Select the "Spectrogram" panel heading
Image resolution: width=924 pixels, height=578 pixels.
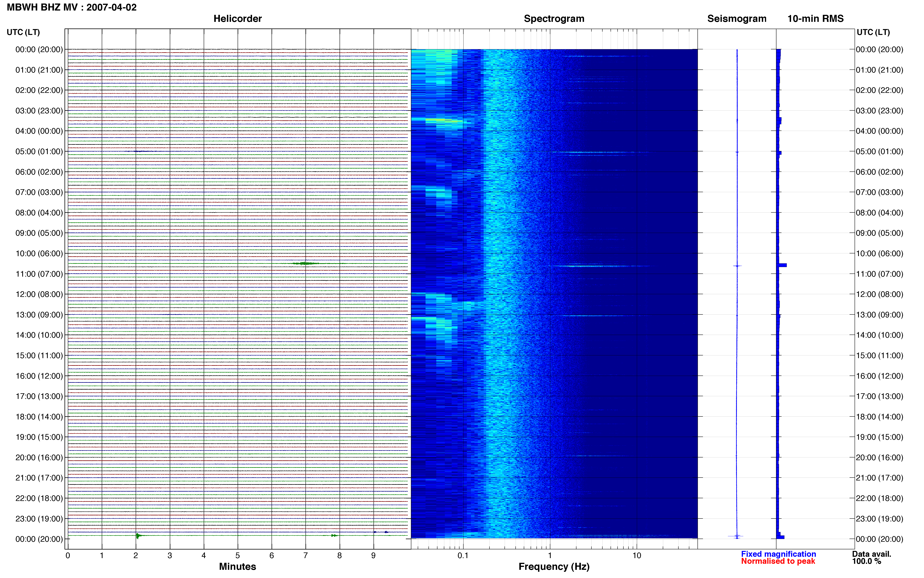point(554,19)
